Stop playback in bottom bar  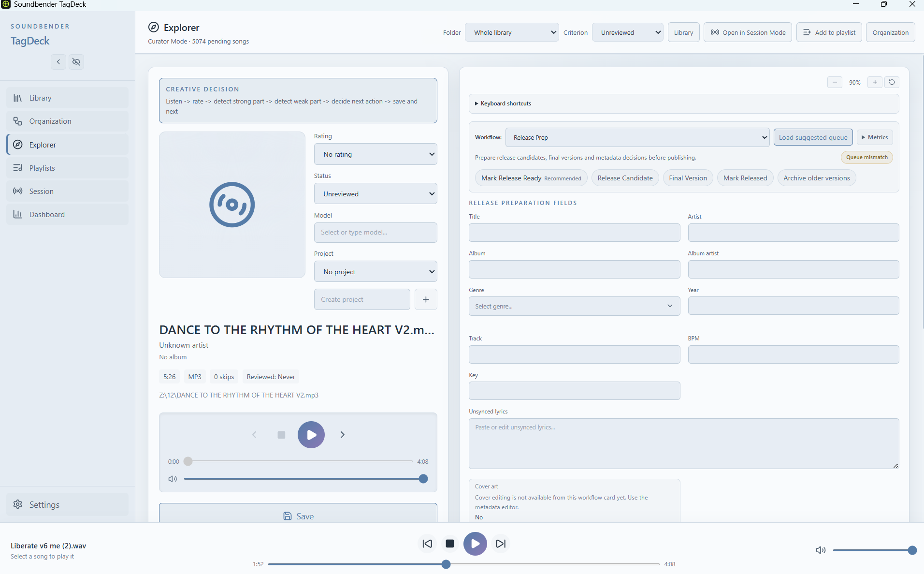coord(450,544)
